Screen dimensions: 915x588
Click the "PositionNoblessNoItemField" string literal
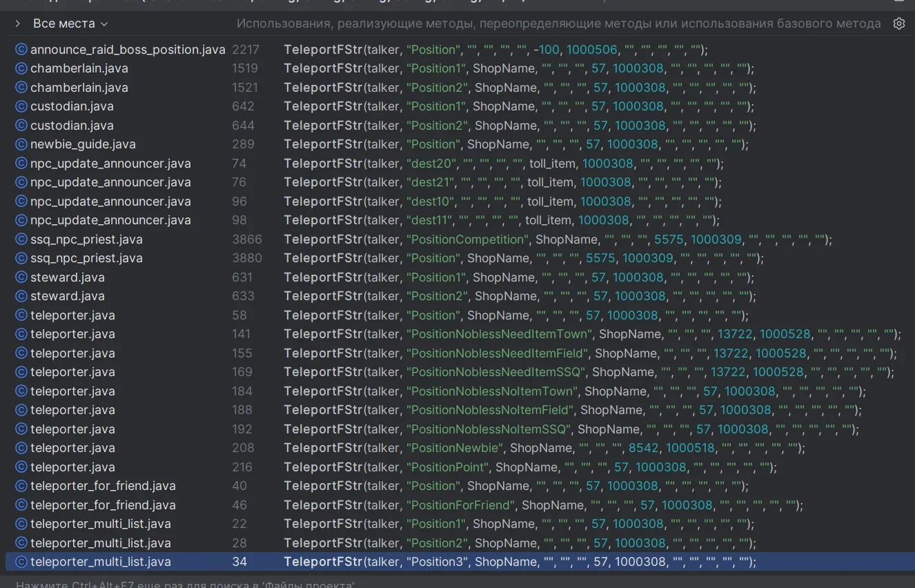(490, 410)
